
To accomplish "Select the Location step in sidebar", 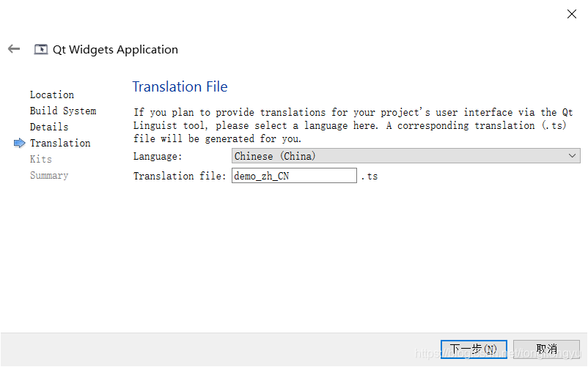I will pos(52,94).
